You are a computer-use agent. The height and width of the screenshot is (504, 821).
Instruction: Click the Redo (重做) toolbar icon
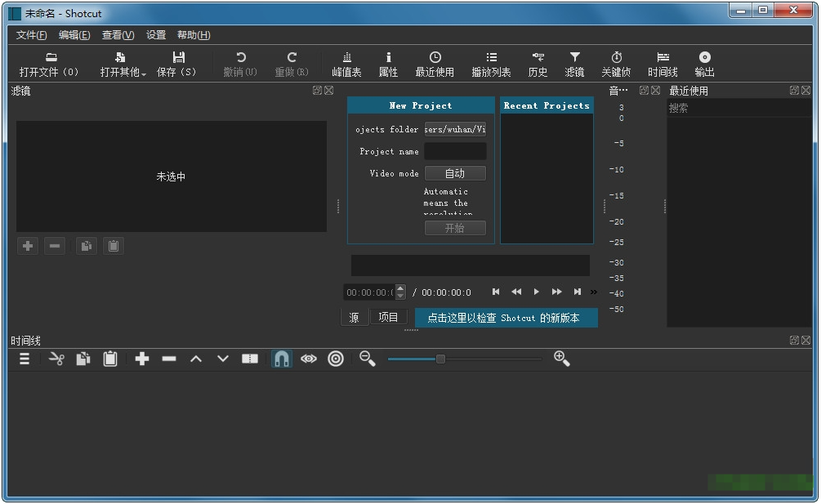click(x=292, y=65)
